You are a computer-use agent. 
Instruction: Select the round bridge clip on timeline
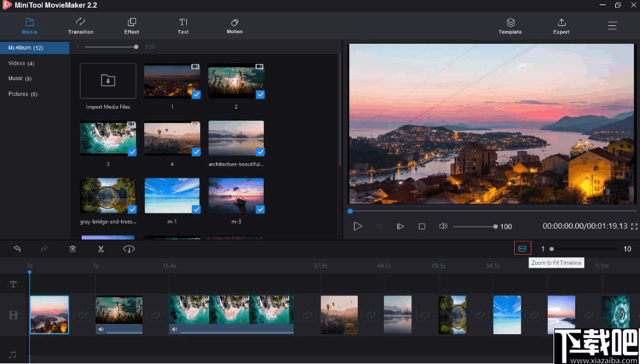click(x=453, y=314)
